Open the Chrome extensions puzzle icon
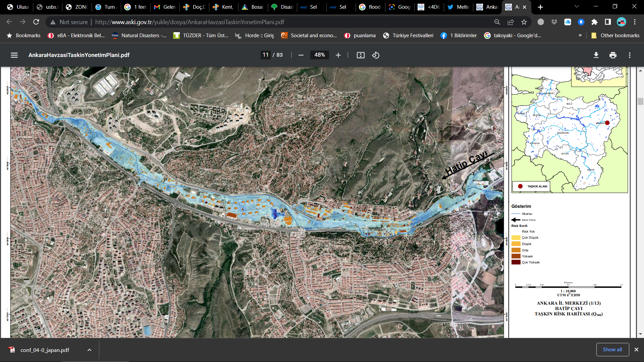 point(594,22)
